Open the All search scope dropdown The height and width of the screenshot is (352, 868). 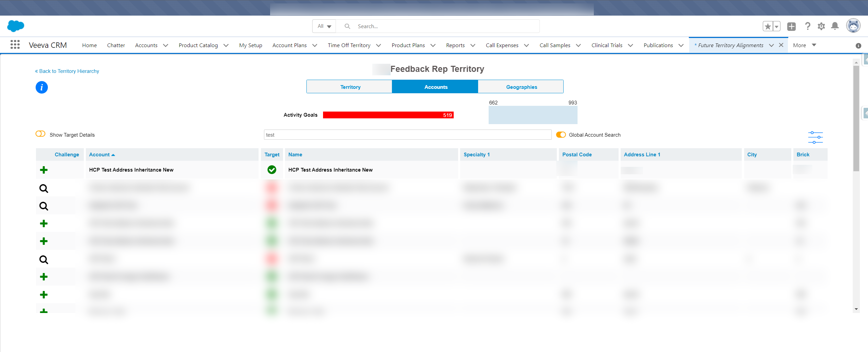point(324,26)
